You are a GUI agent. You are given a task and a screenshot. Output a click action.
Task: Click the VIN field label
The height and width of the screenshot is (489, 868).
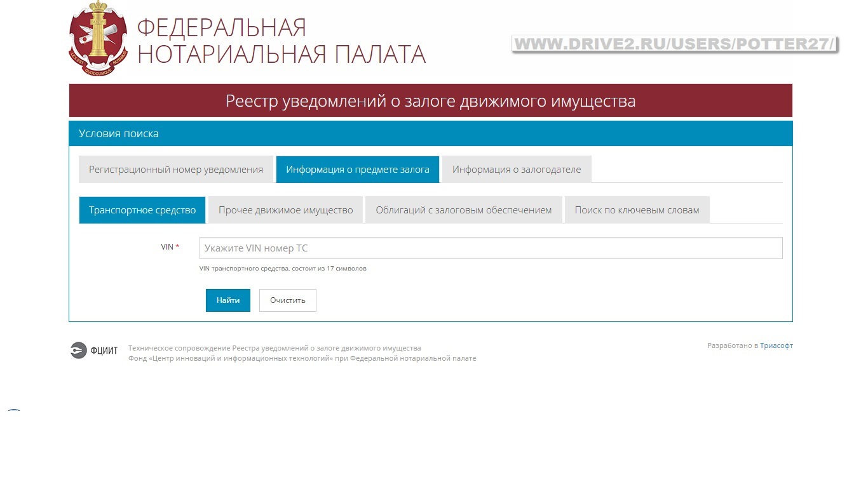[x=167, y=247]
